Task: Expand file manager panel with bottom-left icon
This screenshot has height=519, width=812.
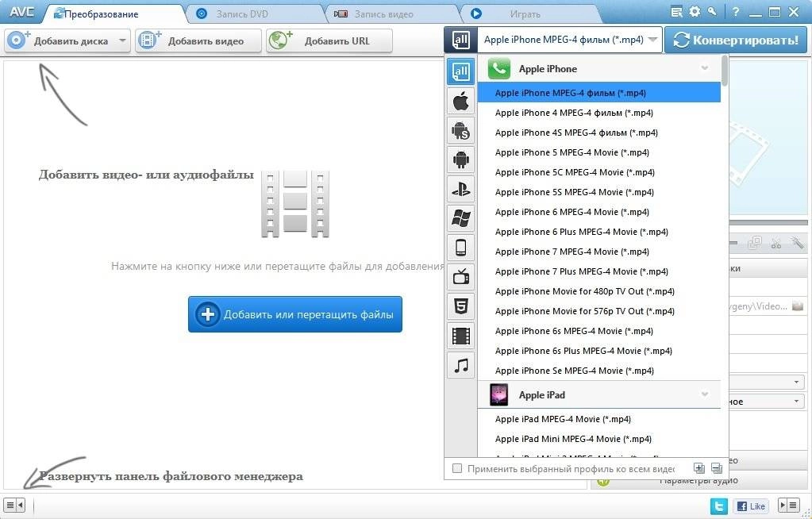Action: pyautogui.click(x=14, y=505)
